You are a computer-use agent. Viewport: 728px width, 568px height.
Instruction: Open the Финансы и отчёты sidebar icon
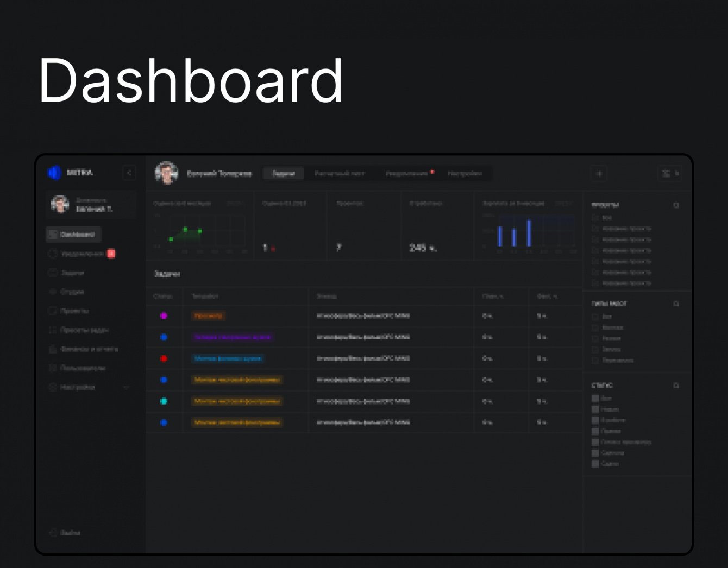[x=53, y=349]
